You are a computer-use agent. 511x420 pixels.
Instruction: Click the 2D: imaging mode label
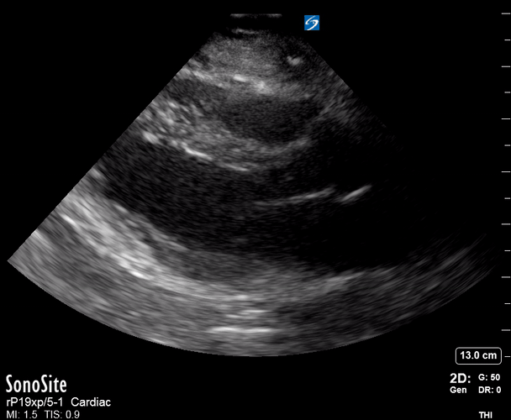tap(461, 378)
